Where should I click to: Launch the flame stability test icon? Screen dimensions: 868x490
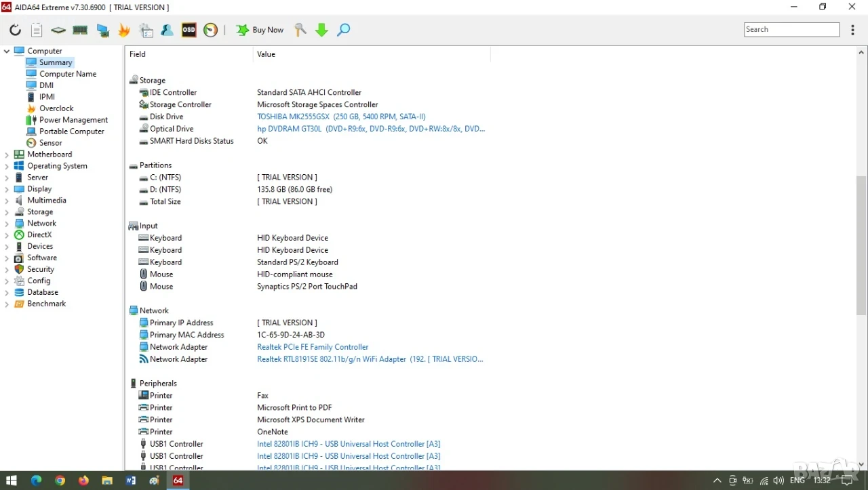(x=124, y=30)
